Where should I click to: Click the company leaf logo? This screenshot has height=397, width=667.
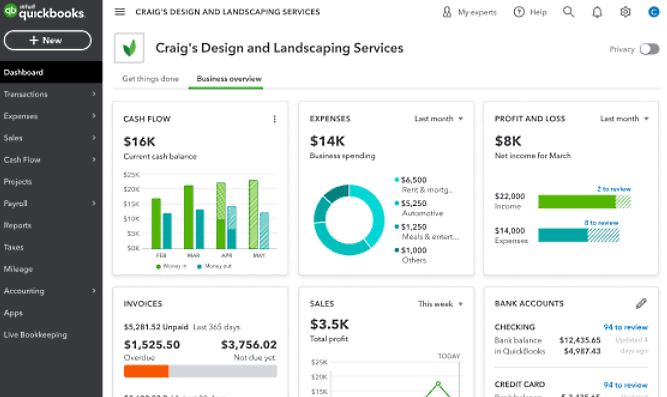tap(129, 48)
